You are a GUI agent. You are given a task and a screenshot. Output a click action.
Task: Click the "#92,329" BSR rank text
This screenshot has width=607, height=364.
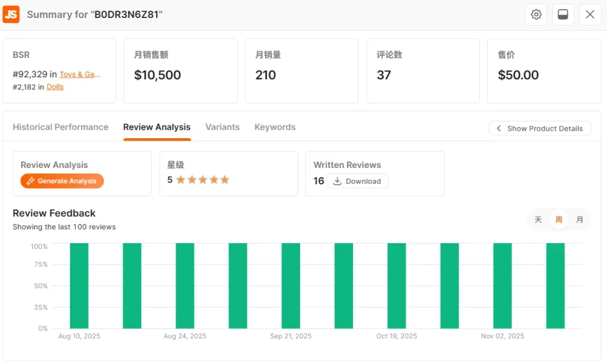[30, 74]
